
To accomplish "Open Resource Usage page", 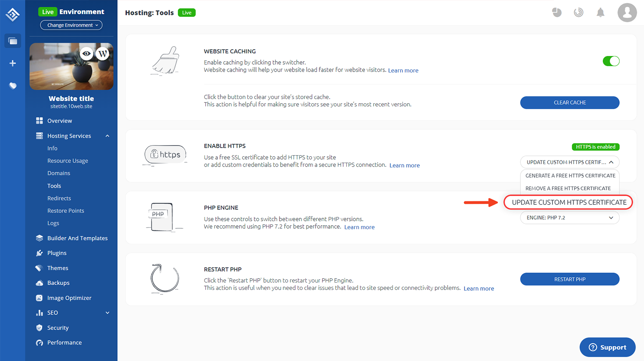I will coord(68,161).
